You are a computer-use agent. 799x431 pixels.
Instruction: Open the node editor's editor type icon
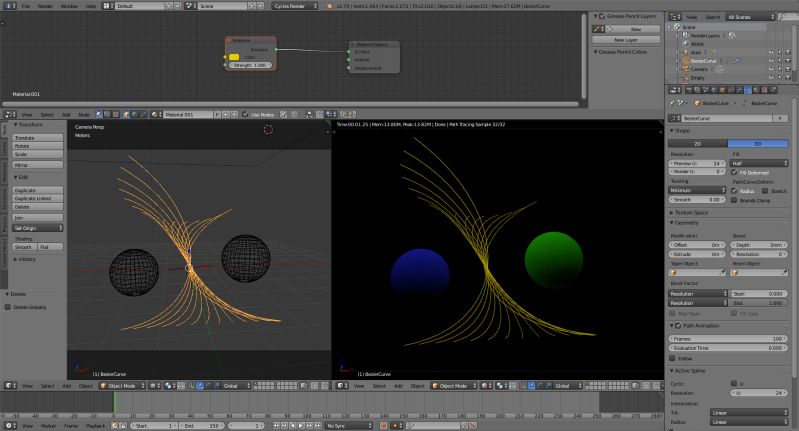[10, 115]
